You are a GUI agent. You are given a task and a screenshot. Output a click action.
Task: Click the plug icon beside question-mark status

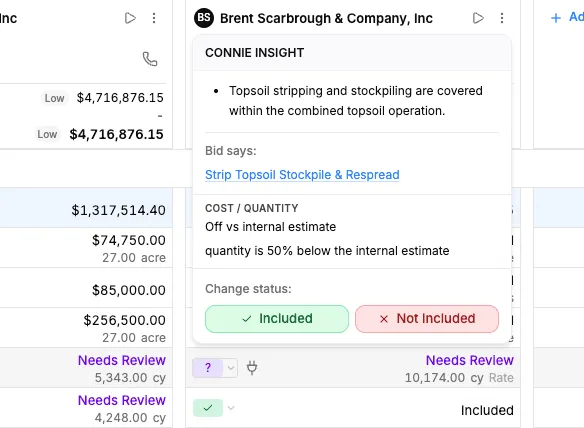(252, 368)
